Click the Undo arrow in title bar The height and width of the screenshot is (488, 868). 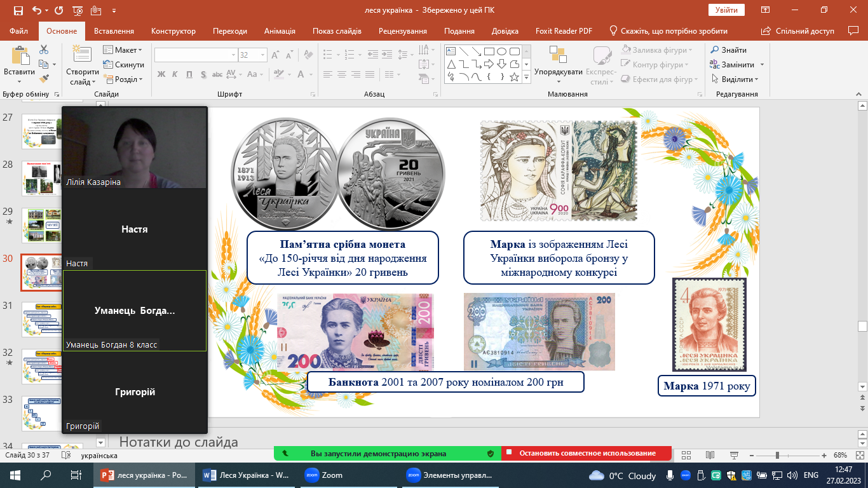pyautogui.click(x=36, y=11)
